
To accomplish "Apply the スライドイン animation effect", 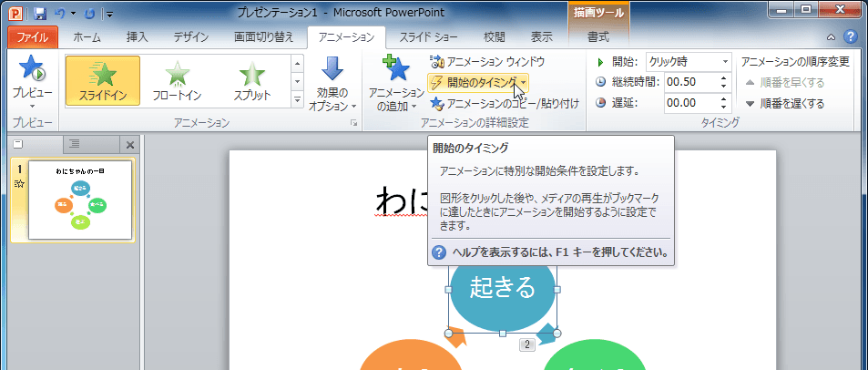I will click(x=103, y=80).
